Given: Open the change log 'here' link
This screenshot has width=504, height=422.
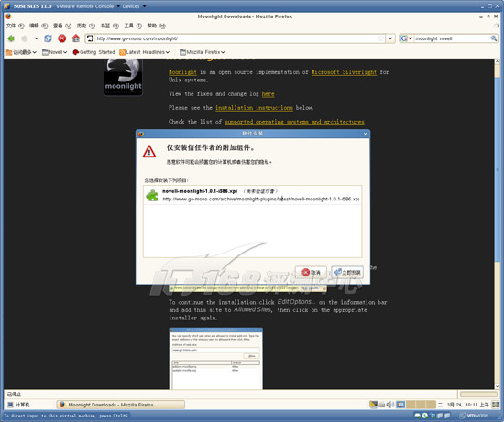Looking at the screenshot, I should [268, 93].
